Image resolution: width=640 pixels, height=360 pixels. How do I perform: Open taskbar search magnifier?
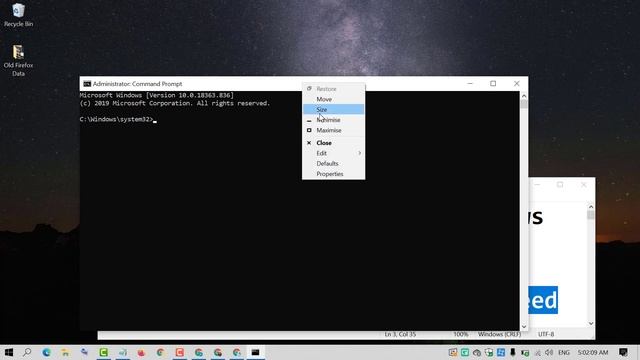[x=27, y=352]
